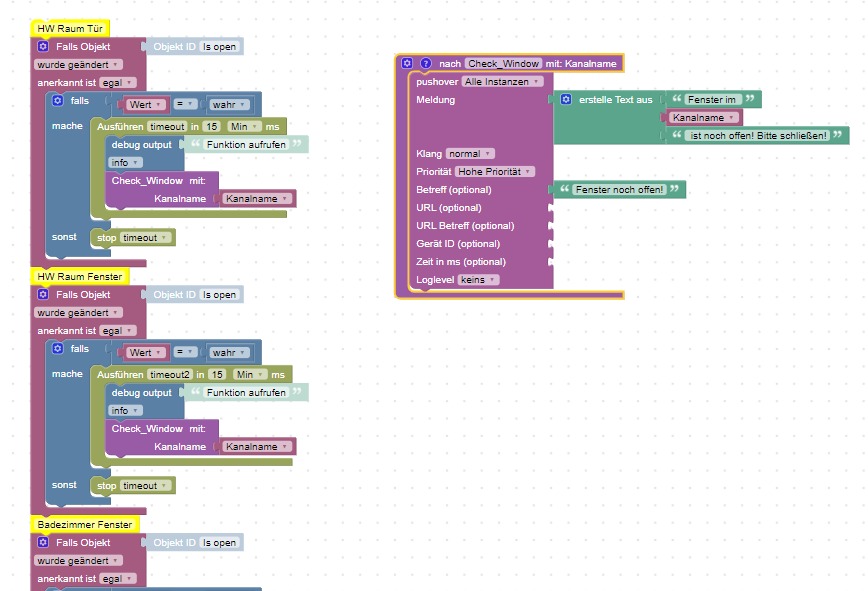Open 'wurde geändert' dropdown under HW Raum Tür

[78, 65]
